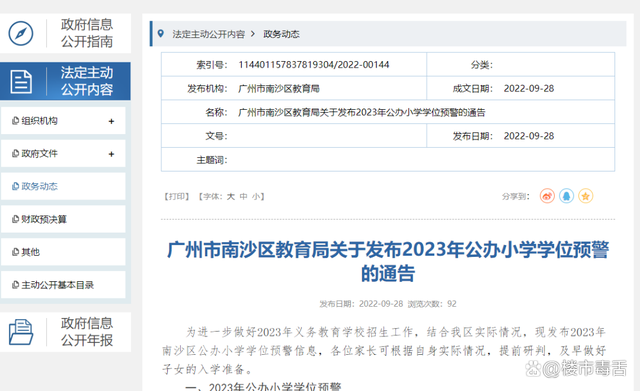Open the 主动公开基本目录 sidebar item
The width and height of the screenshot is (640, 391).
[63, 285]
